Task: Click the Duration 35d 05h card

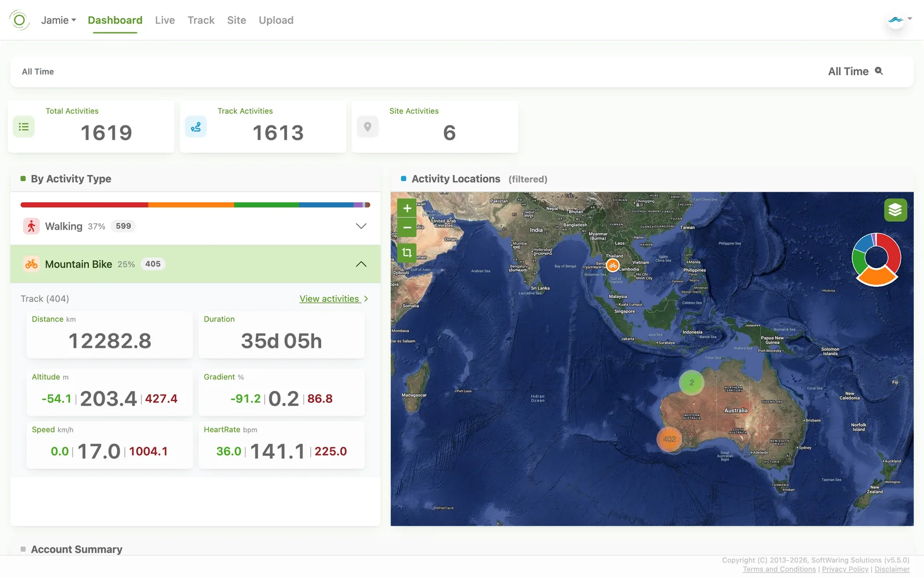Action: click(x=281, y=335)
